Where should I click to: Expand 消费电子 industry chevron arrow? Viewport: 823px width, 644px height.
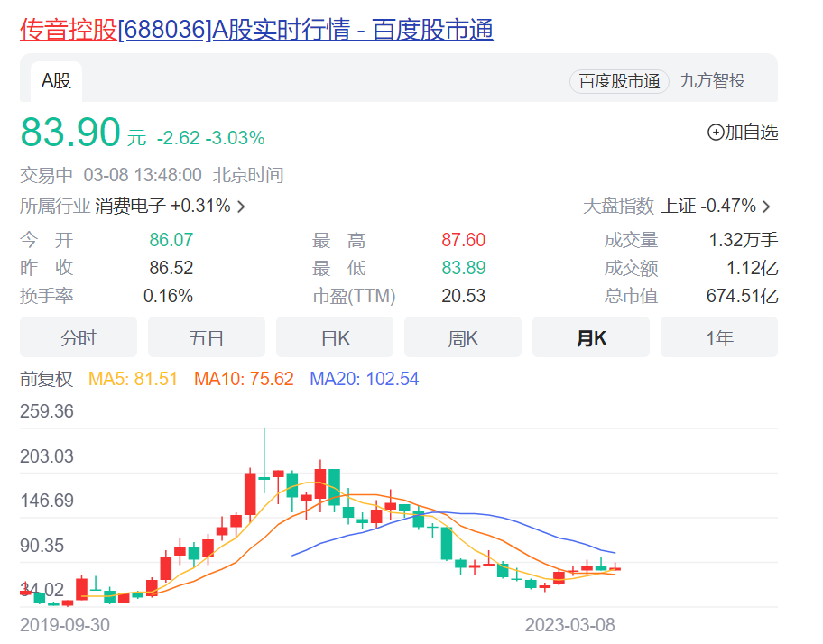[x=241, y=207]
